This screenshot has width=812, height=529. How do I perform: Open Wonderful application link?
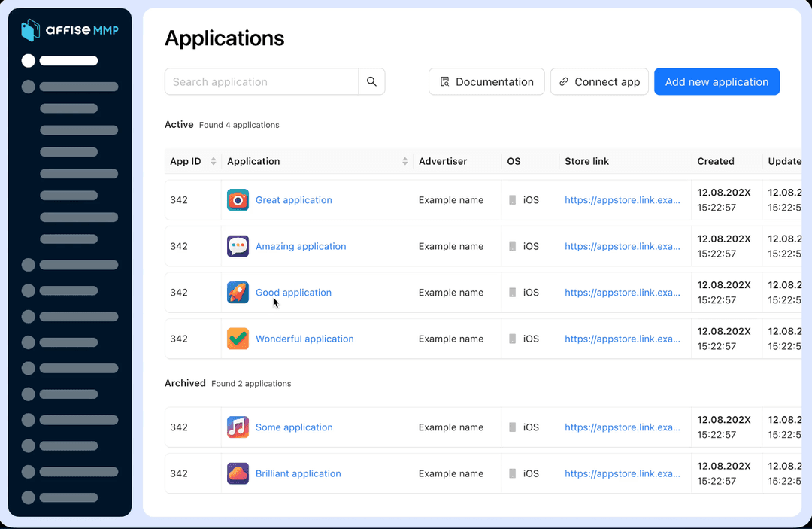(x=304, y=339)
